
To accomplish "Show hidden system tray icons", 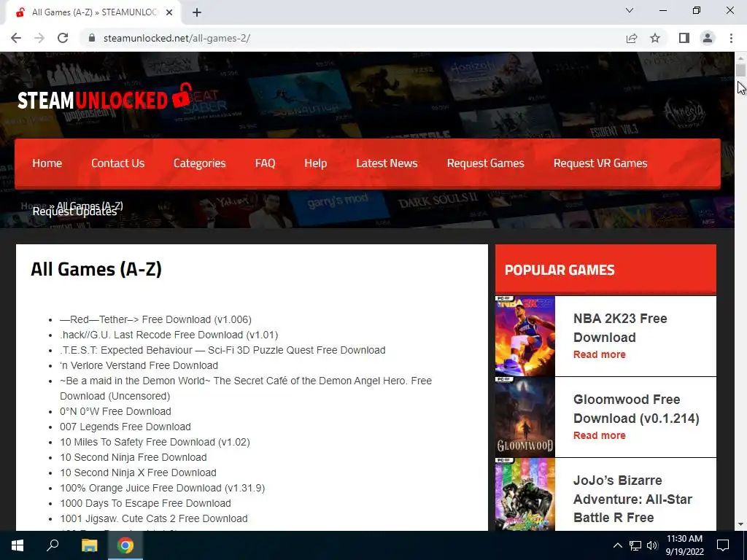I will (617, 545).
